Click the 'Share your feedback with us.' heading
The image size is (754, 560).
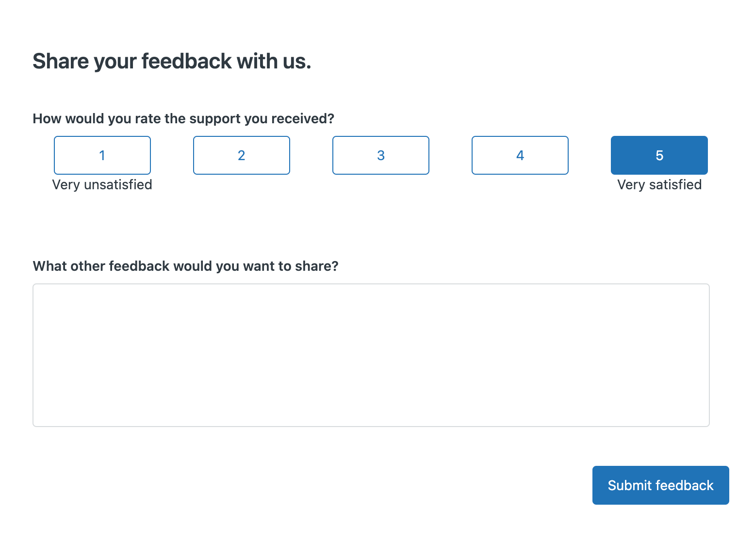point(172,62)
